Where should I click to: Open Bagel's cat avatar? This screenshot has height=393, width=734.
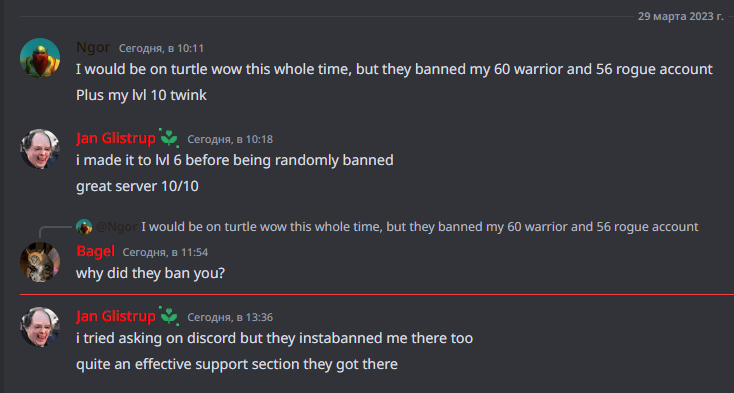[x=40, y=262]
